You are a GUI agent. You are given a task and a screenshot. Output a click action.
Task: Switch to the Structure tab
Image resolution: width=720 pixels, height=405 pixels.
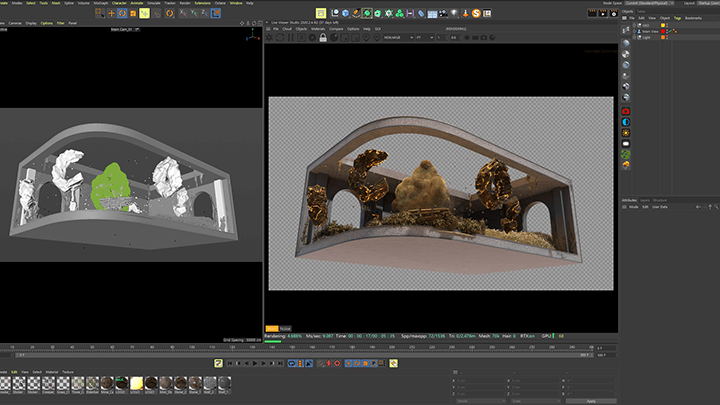click(660, 200)
